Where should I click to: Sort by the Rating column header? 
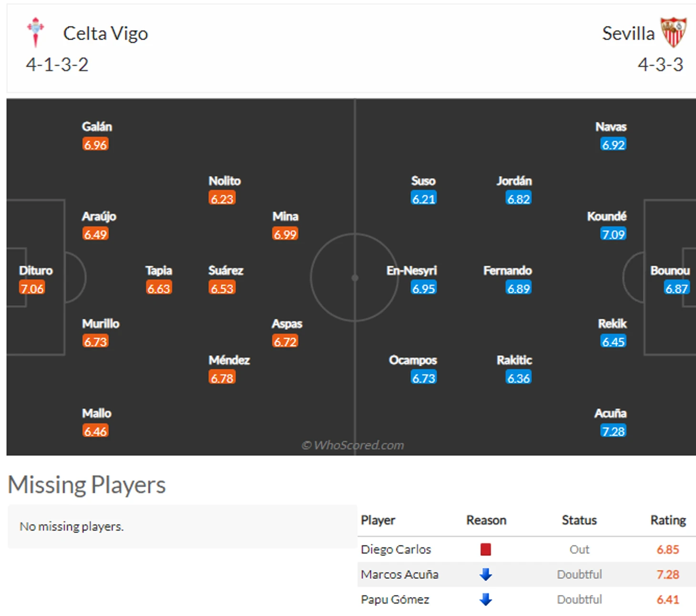668,520
